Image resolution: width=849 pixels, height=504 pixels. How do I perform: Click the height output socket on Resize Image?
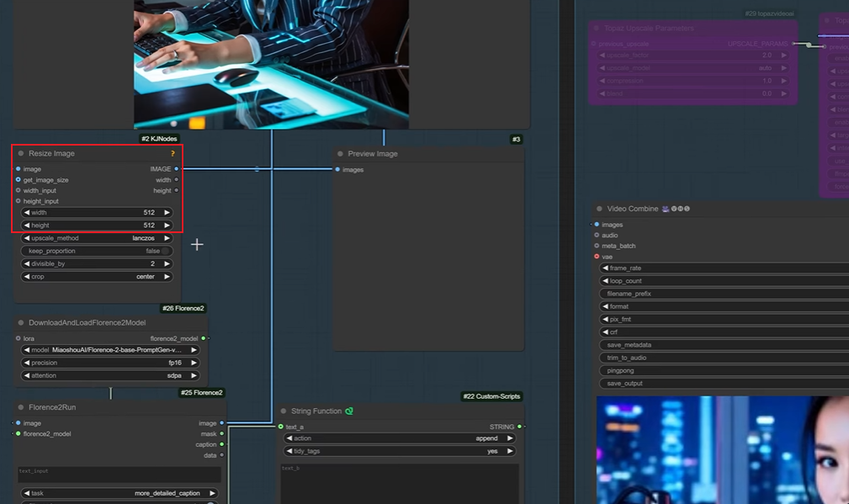point(176,190)
